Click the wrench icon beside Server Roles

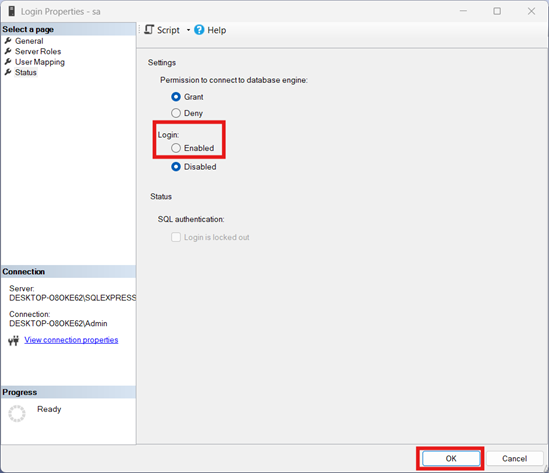tap(8, 51)
